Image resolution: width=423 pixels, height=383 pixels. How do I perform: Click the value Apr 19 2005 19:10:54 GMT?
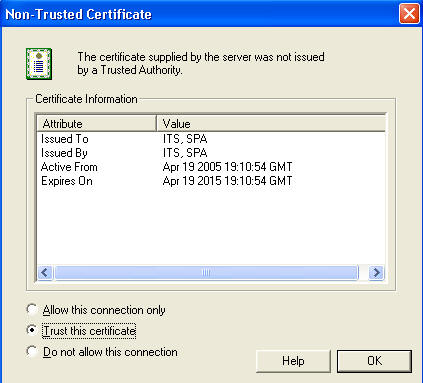click(227, 167)
